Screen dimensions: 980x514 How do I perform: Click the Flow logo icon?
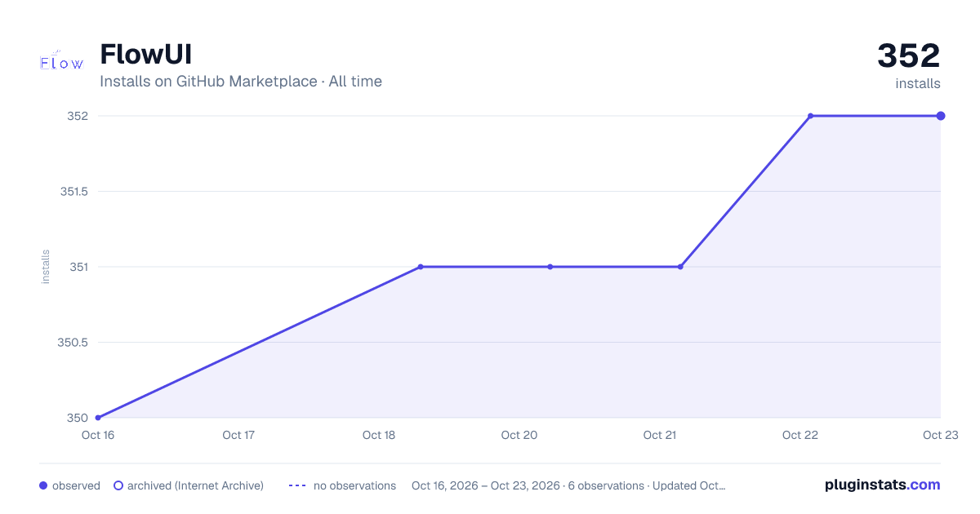pos(62,62)
